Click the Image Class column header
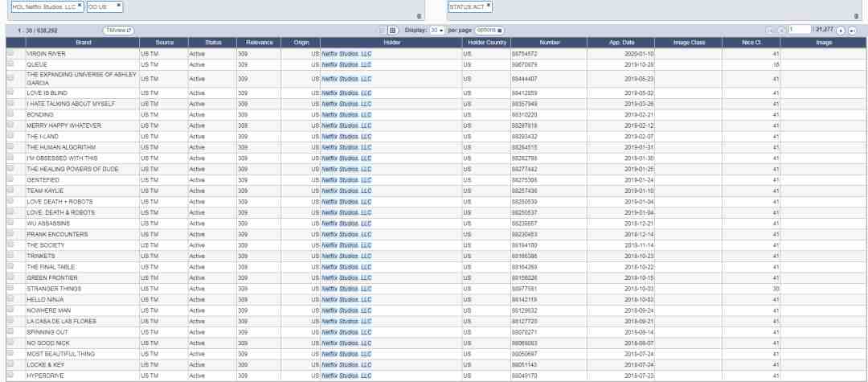 coord(689,43)
